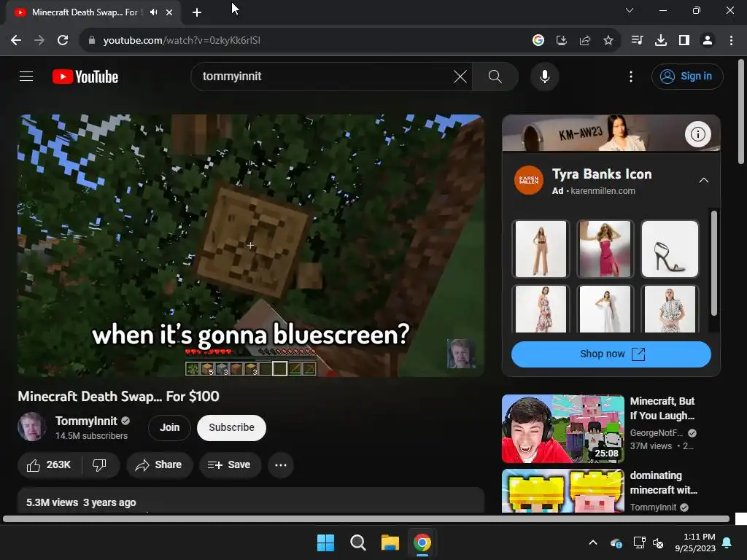Open the YouTube hamburger guide menu
Viewport: 747px width, 560px height.
[26, 76]
